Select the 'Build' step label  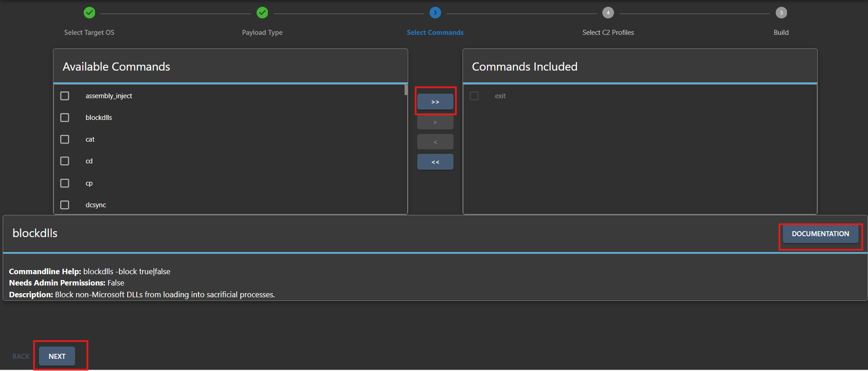781,33
